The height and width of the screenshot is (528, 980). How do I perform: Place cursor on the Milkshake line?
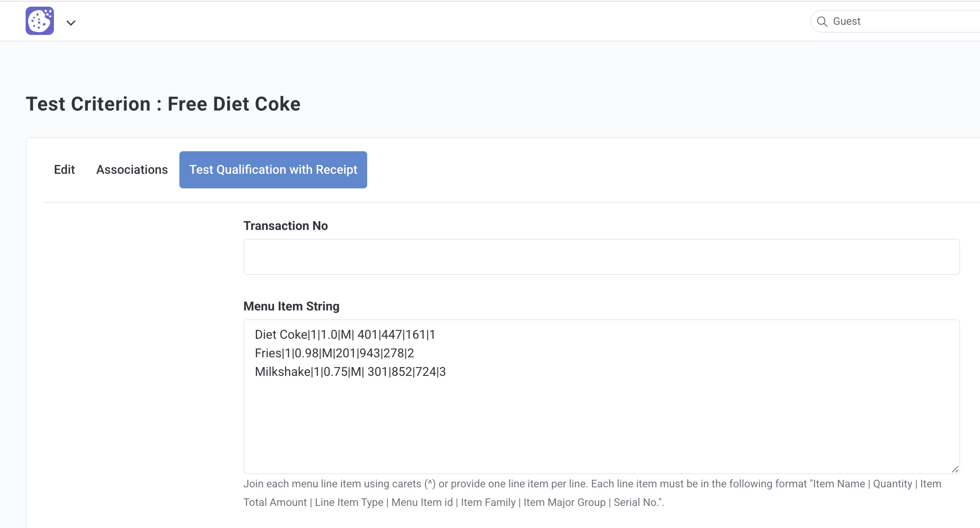tap(350, 372)
